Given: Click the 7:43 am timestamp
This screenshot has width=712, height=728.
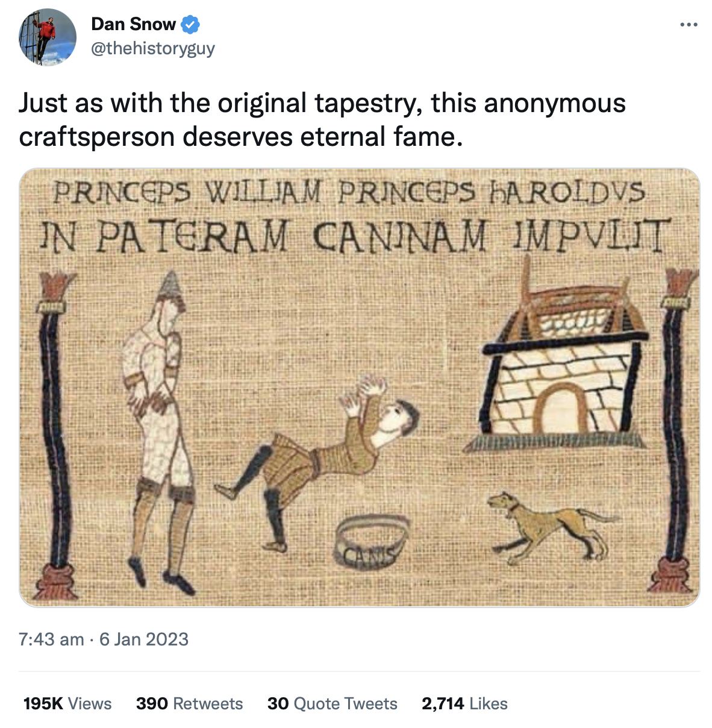Looking at the screenshot, I should [x=51, y=639].
